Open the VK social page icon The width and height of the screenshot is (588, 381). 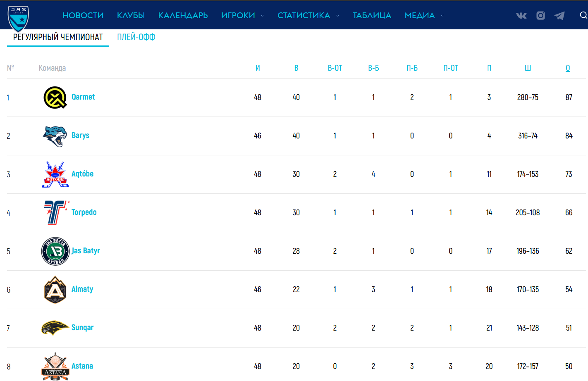tap(521, 16)
